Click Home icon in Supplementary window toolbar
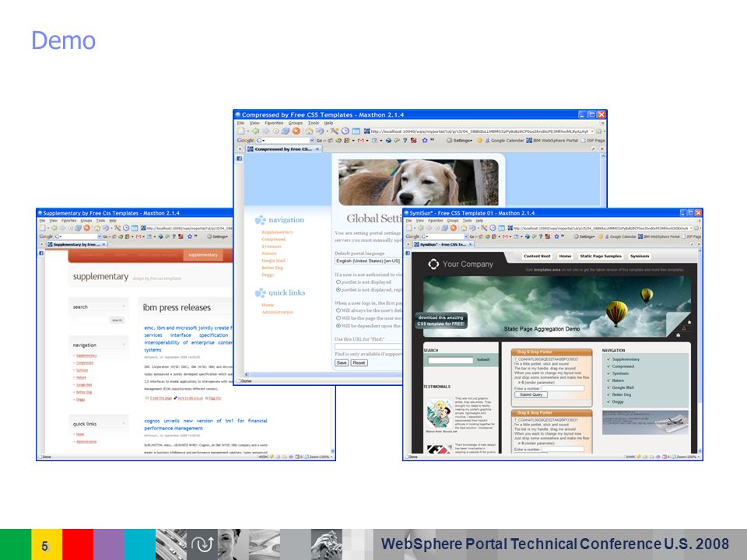Image resolution: width=747 pixels, height=560 pixels. [x=97, y=228]
